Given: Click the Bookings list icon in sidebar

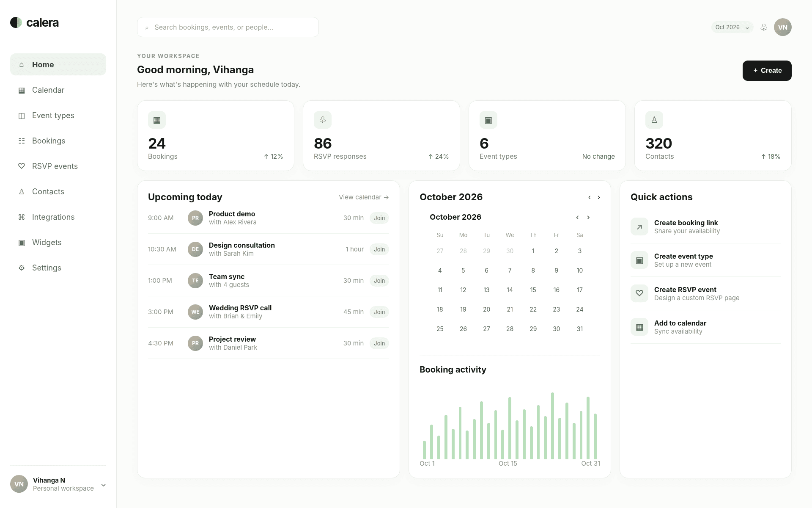Looking at the screenshot, I should pyautogui.click(x=22, y=141).
